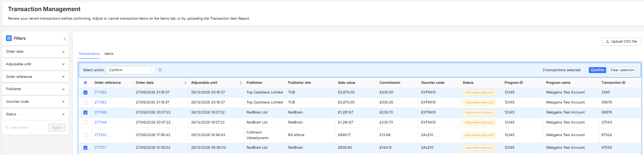Open 277362 link in transaction 2345 row
The image size is (644, 155).
tap(100, 92)
